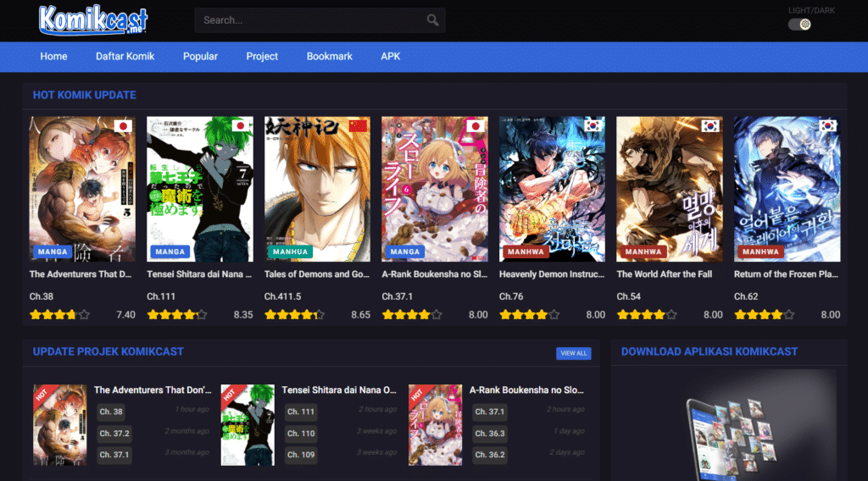868x481 pixels.
Task: Open project title The Adventurers That Don'...
Action: pyautogui.click(x=153, y=390)
